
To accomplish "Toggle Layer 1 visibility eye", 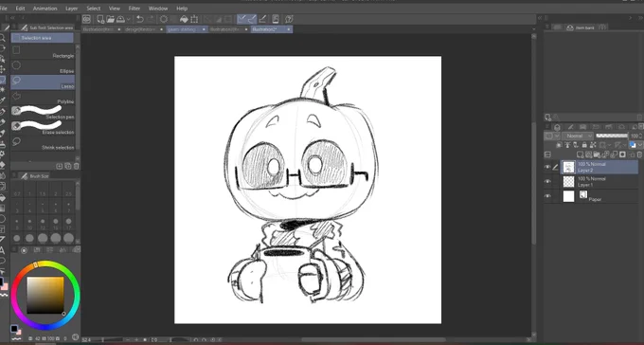I will (547, 181).
